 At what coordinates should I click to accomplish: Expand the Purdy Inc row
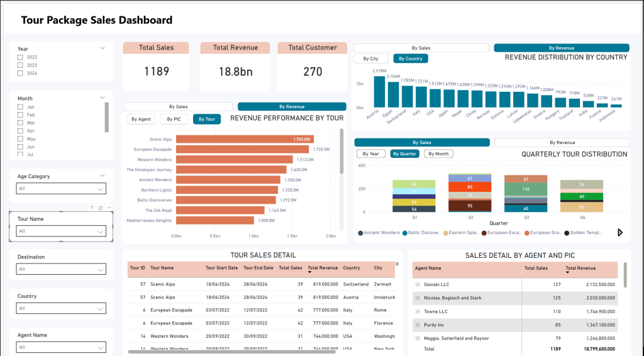tap(418, 325)
